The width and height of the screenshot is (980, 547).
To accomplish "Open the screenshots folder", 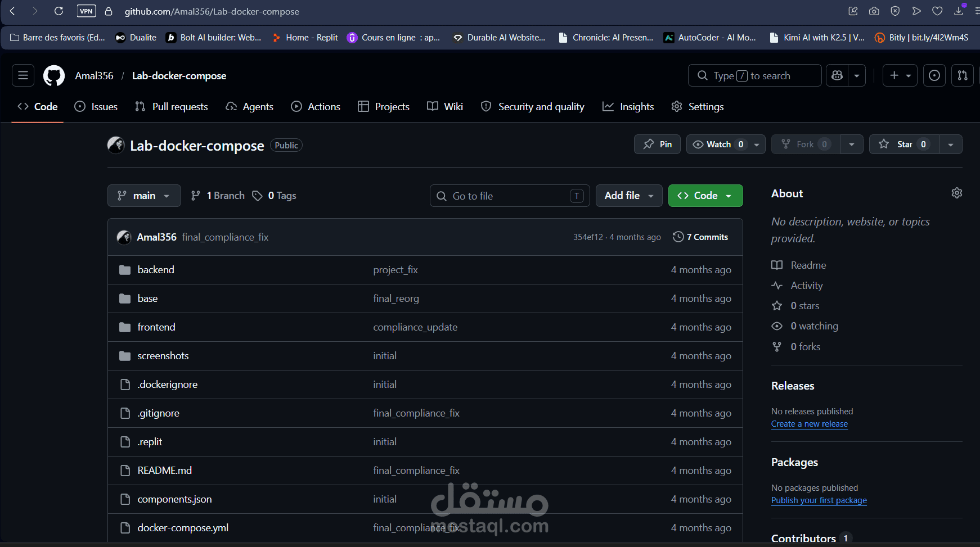I will click(x=163, y=356).
